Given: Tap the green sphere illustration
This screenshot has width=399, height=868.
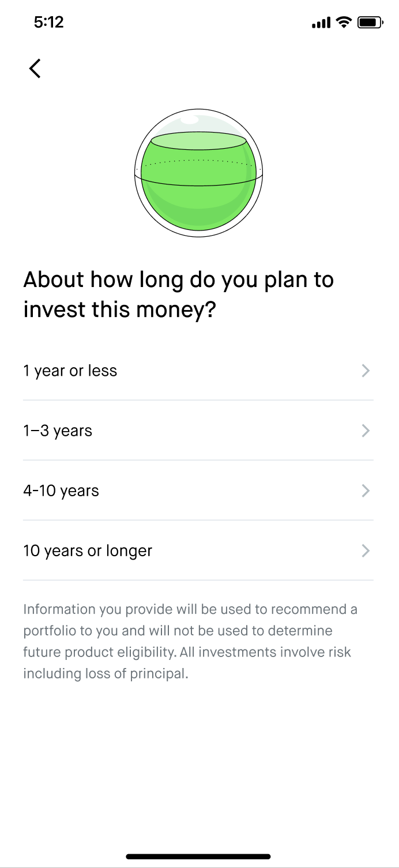Looking at the screenshot, I should (198, 172).
